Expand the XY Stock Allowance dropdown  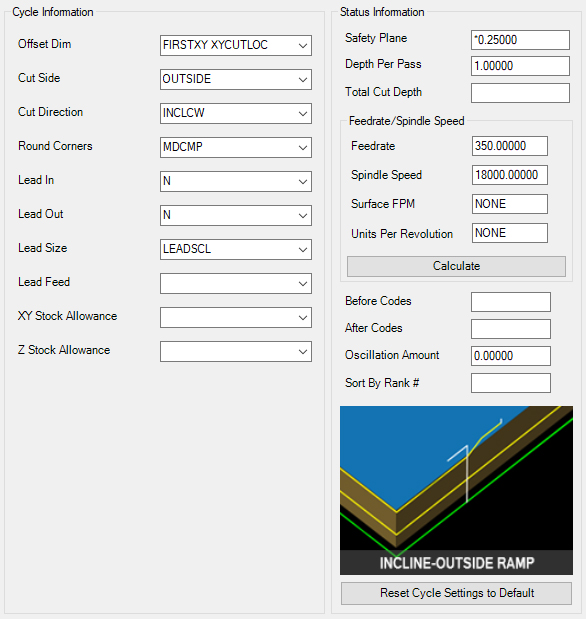pos(236,317)
